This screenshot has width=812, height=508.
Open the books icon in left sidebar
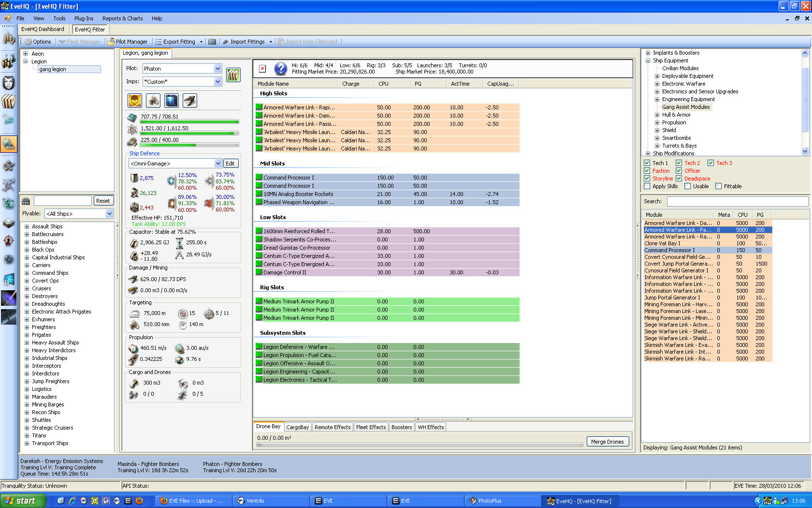click(x=9, y=101)
